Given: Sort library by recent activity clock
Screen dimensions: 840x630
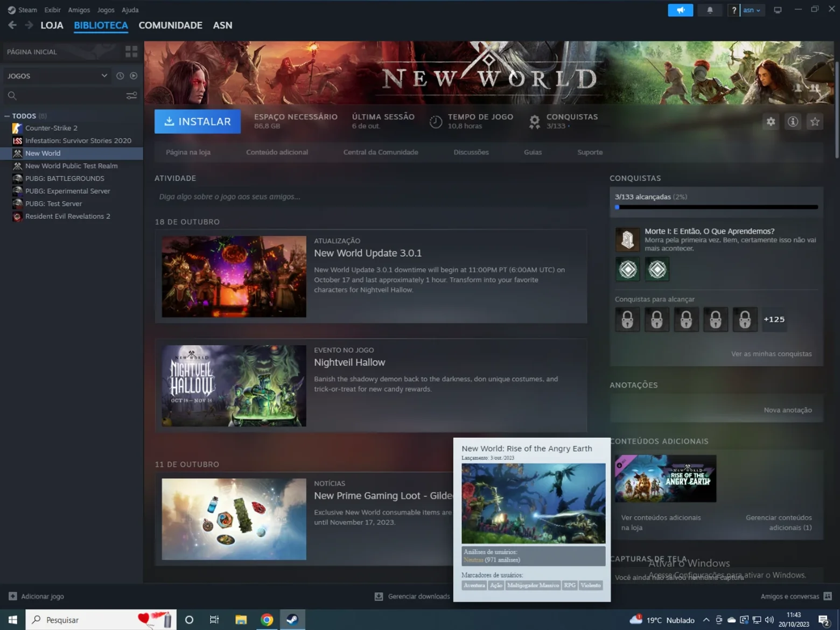Looking at the screenshot, I should (x=120, y=76).
